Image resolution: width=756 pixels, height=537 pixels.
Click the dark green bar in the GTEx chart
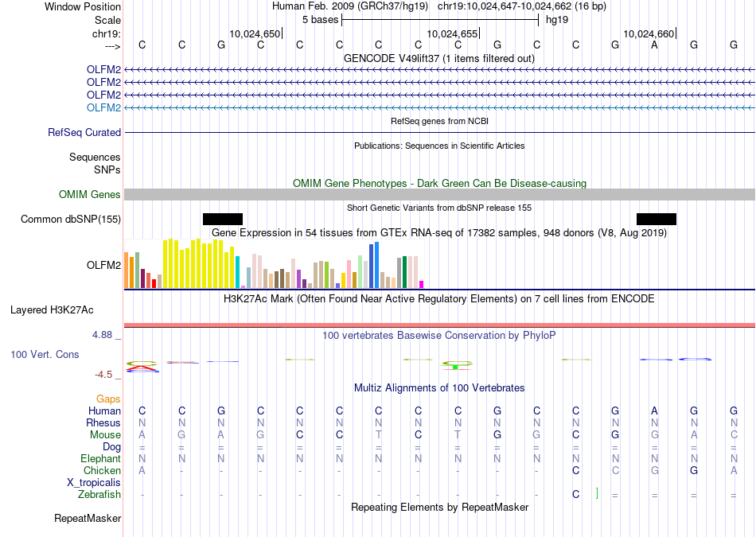point(404,272)
